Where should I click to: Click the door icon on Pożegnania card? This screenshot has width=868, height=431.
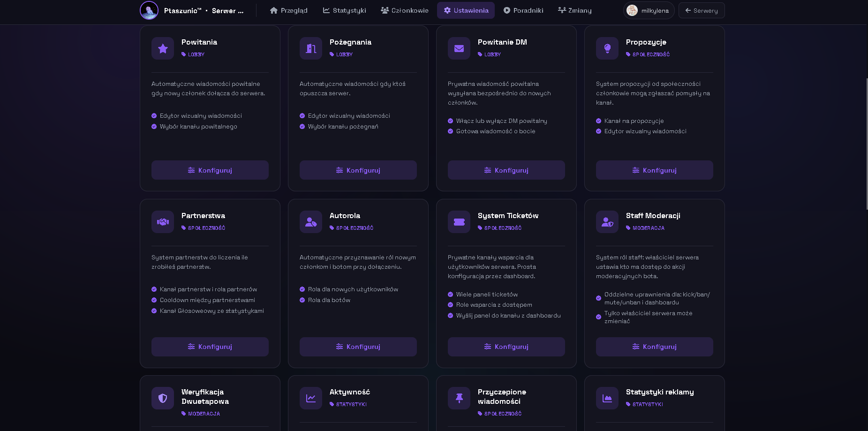[x=311, y=48]
